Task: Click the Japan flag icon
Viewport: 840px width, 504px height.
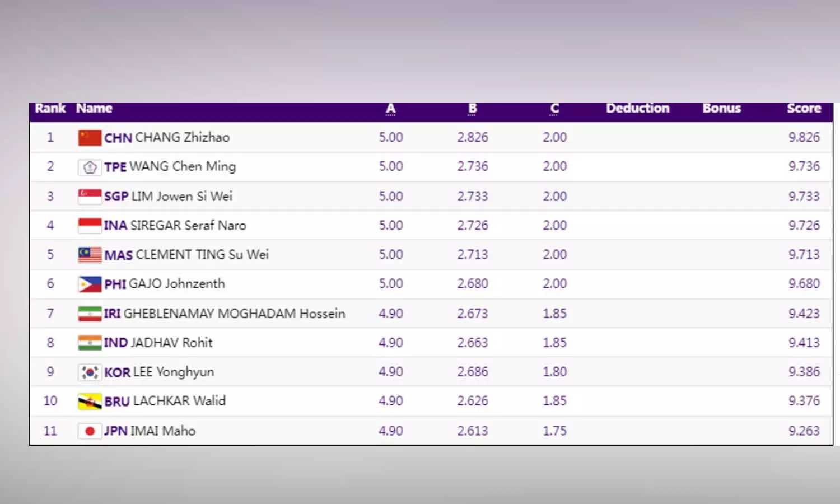Action: [x=90, y=431]
